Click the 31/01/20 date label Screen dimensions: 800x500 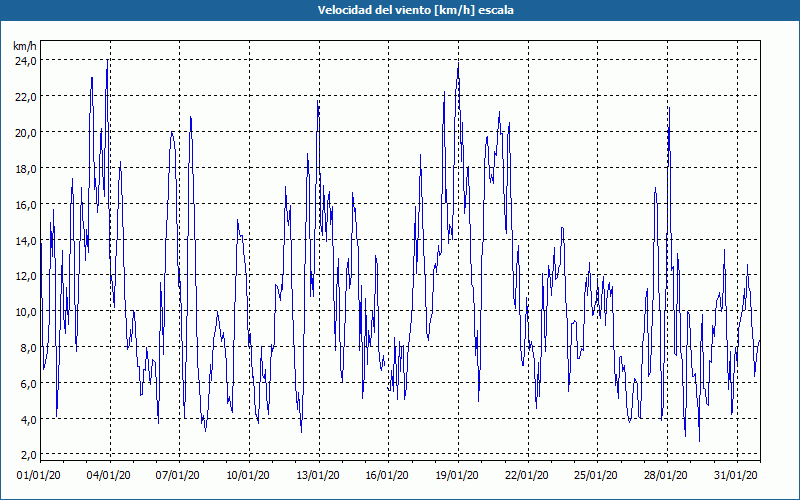coord(735,475)
